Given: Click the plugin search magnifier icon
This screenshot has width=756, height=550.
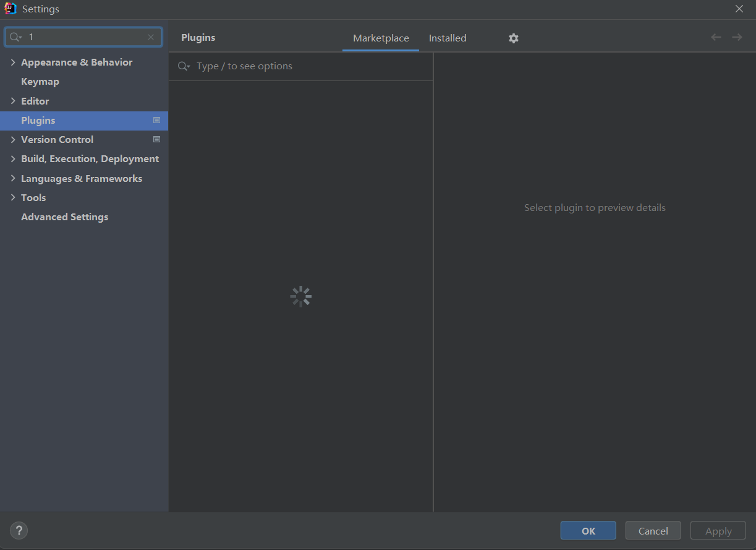Looking at the screenshot, I should (x=184, y=66).
